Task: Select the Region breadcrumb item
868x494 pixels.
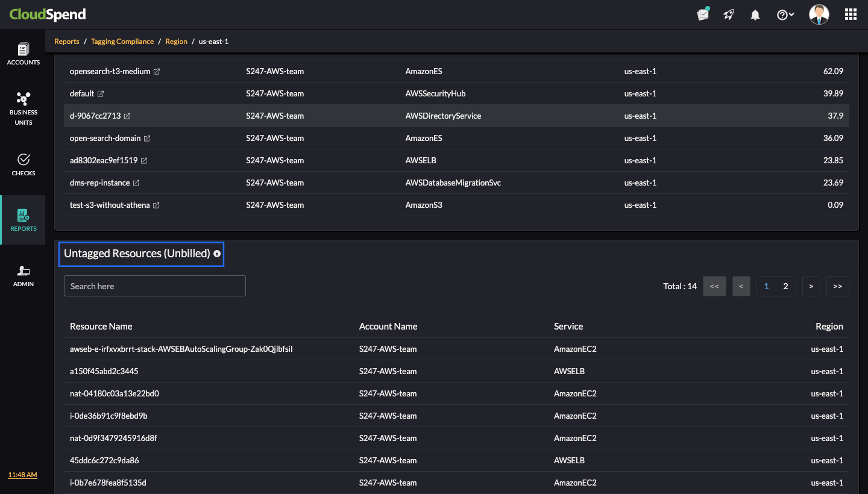Action: (176, 41)
